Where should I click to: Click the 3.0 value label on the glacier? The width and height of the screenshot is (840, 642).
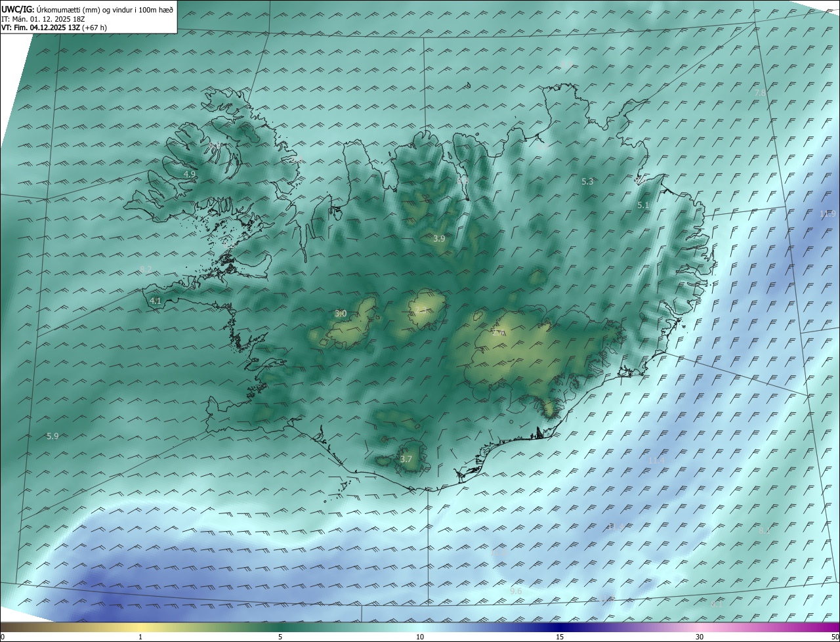click(x=341, y=314)
